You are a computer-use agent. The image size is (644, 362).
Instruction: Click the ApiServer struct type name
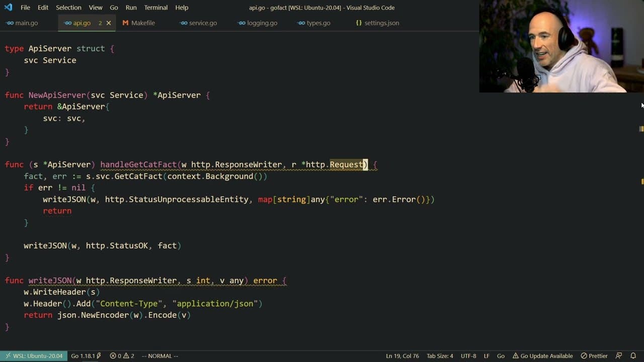click(50, 48)
